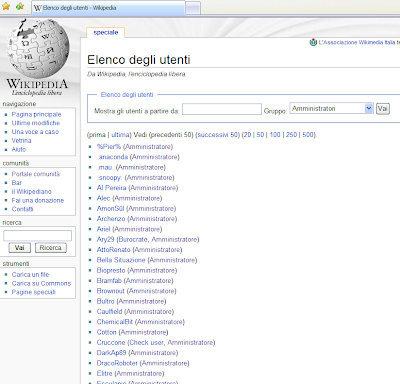Open user AttoRenato page
The width and height of the screenshot is (400, 384).
pos(113,250)
